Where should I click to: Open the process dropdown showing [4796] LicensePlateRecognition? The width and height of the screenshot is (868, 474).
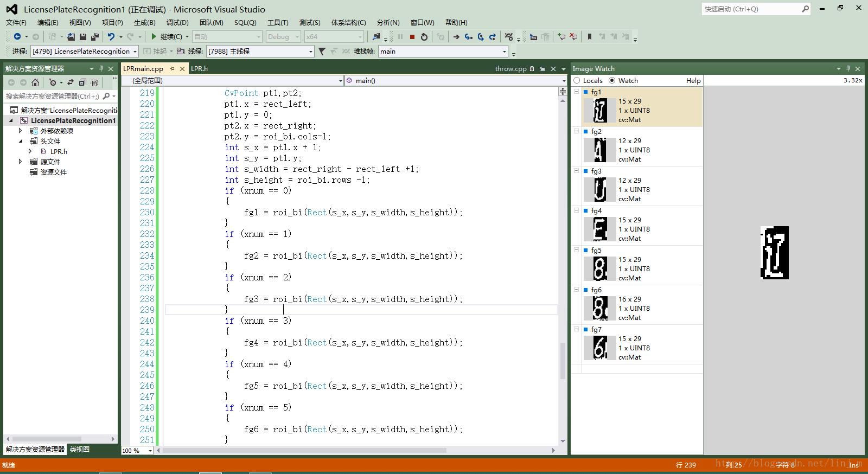85,52
